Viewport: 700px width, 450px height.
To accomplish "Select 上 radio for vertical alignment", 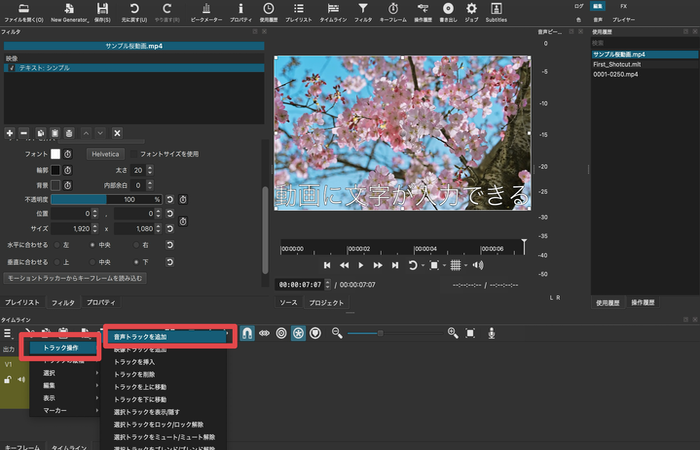I will coord(57,261).
